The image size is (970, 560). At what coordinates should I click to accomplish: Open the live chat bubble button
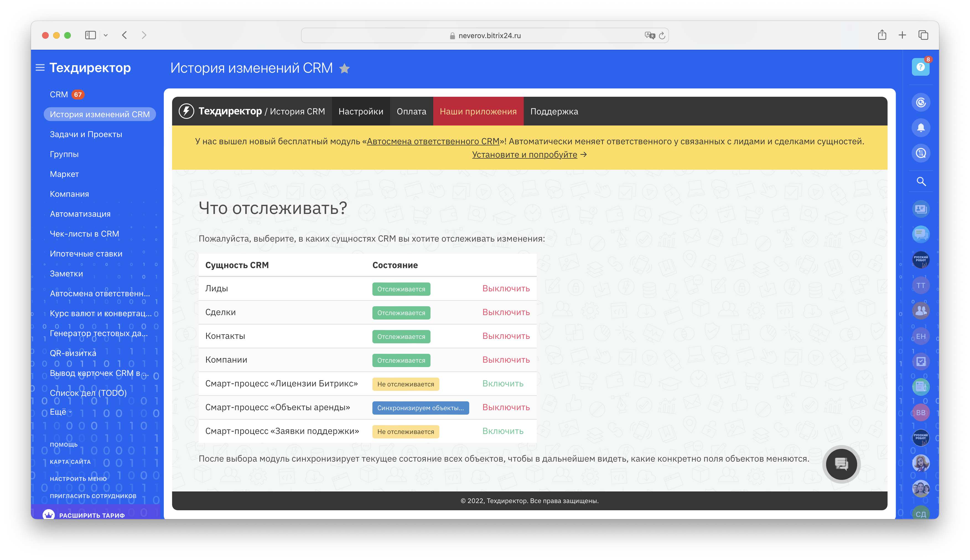[x=841, y=464]
